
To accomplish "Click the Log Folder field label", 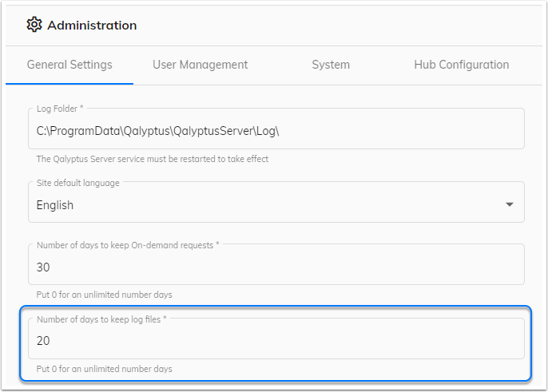I will coord(60,109).
